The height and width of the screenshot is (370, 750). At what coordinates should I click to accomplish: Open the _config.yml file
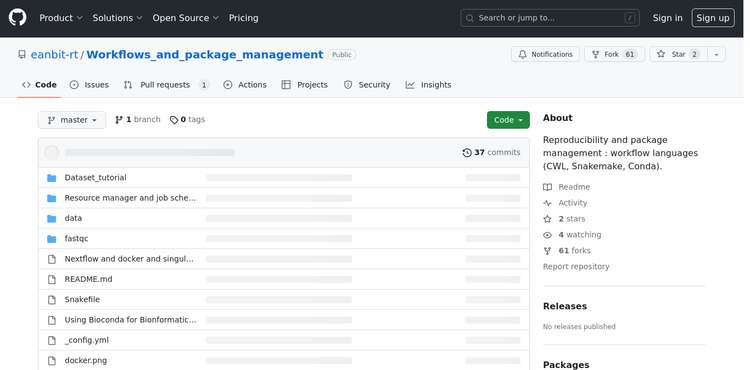click(x=87, y=340)
